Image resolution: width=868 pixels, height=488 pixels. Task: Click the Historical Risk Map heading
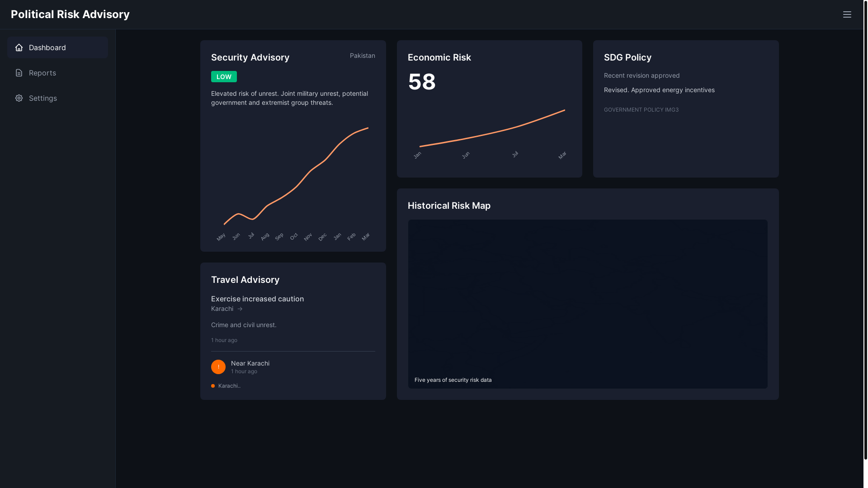coord(449,206)
